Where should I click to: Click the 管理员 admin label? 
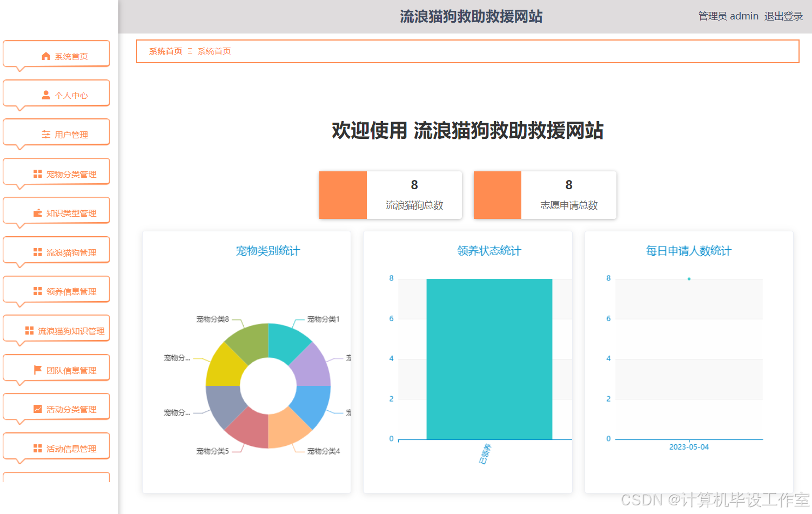[x=728, y=16]
